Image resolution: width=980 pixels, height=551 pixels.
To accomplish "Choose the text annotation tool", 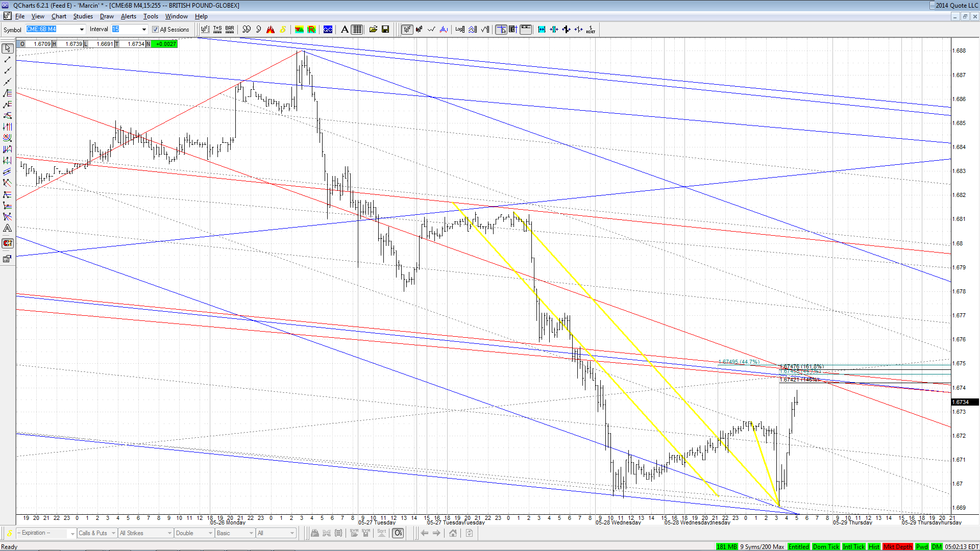I will tap(7, 228).
